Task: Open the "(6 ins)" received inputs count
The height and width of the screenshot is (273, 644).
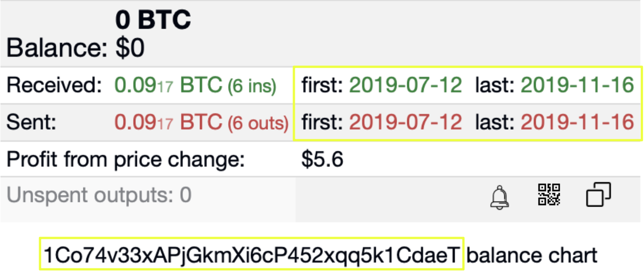Action: (252, 86)
